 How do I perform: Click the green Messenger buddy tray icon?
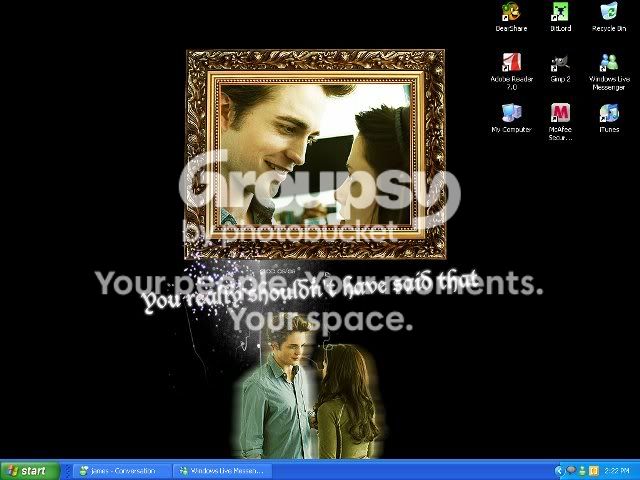pos(582,471)
